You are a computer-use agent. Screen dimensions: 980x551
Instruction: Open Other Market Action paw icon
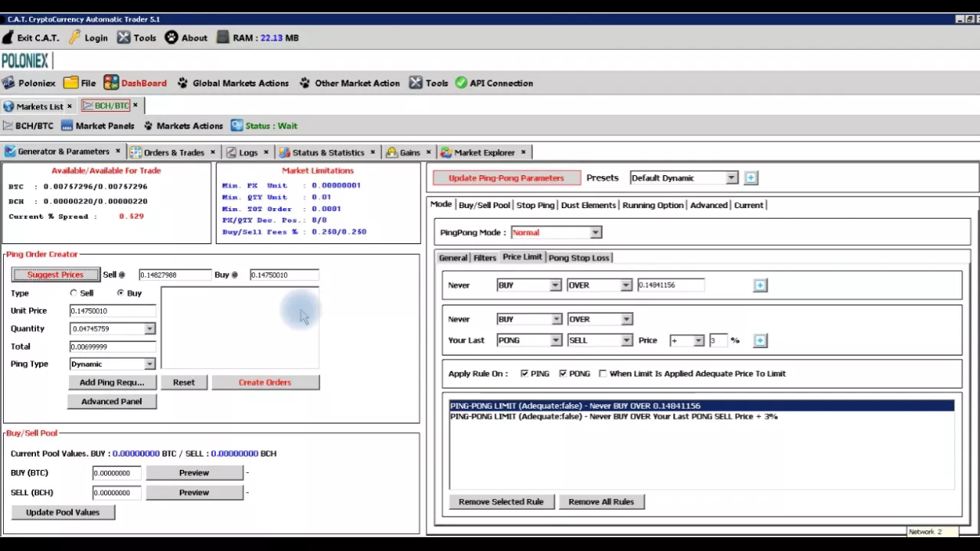click(305, 83)
